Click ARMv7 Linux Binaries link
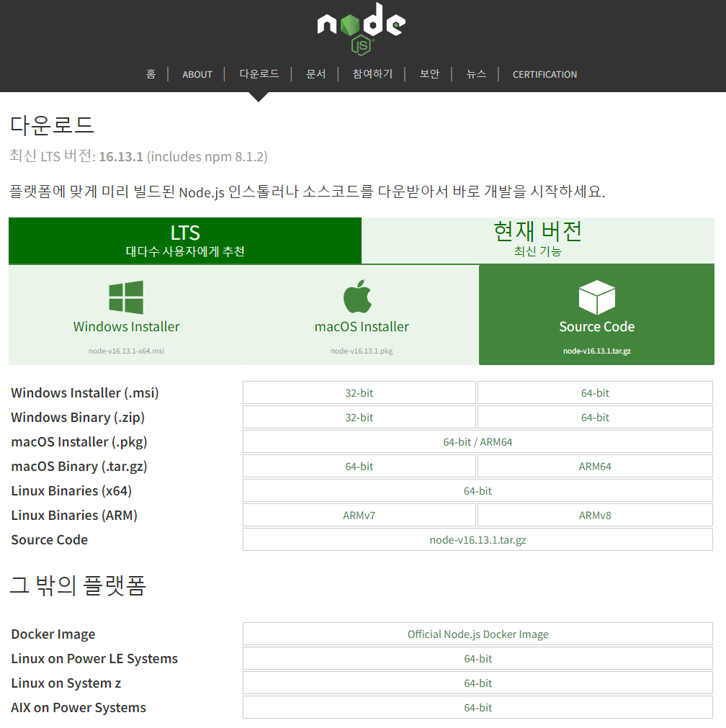The height and width of the screenshot is (728, 726). pyautogui.click(x=359, y=516)
